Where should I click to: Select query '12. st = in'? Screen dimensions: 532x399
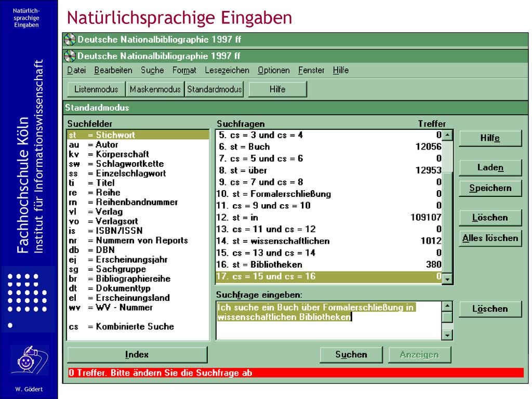pyautogui.click(x=329, y=217)
